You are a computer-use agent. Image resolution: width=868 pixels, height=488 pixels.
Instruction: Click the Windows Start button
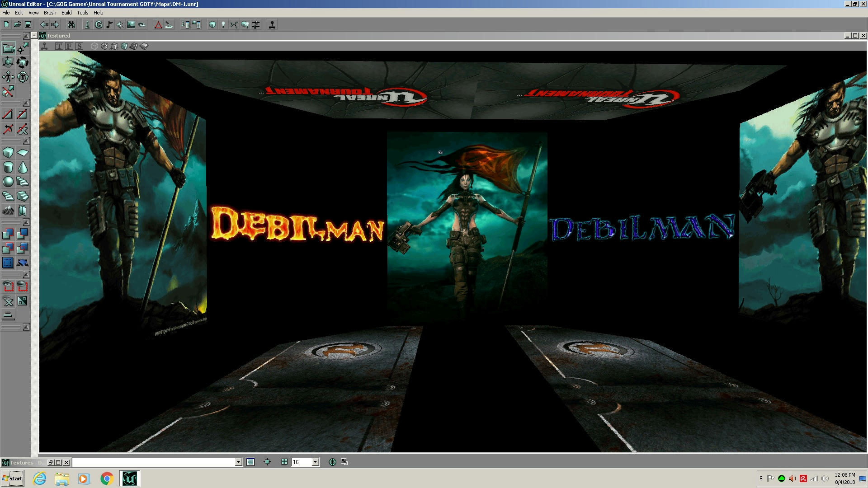(x=13, y=479)
